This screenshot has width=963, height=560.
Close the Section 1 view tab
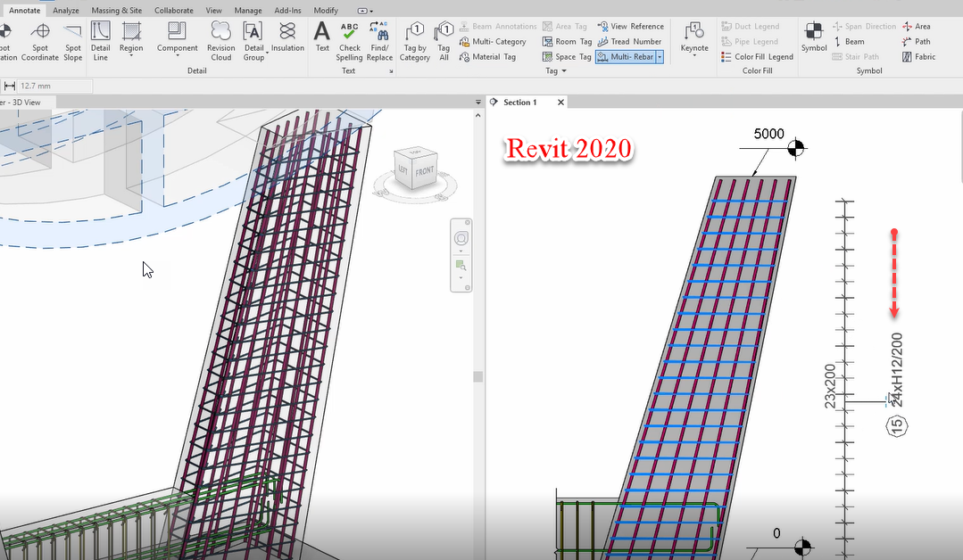coord(560,103)
